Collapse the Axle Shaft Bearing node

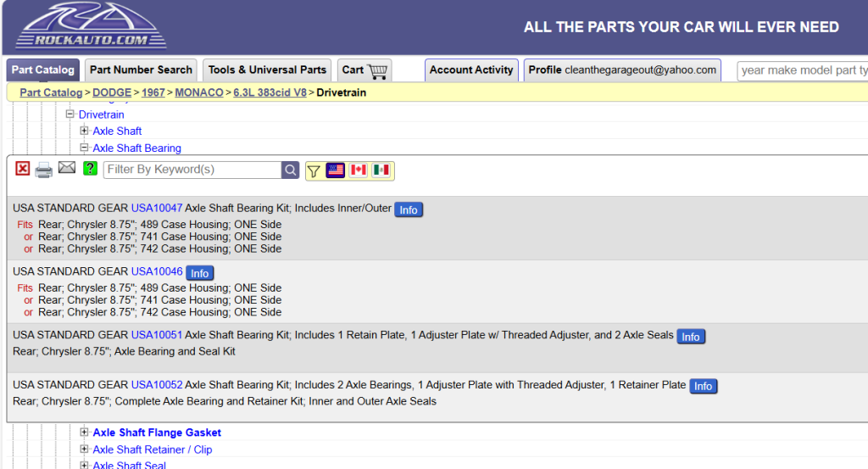pyautogui.click(x=84, y=148)
